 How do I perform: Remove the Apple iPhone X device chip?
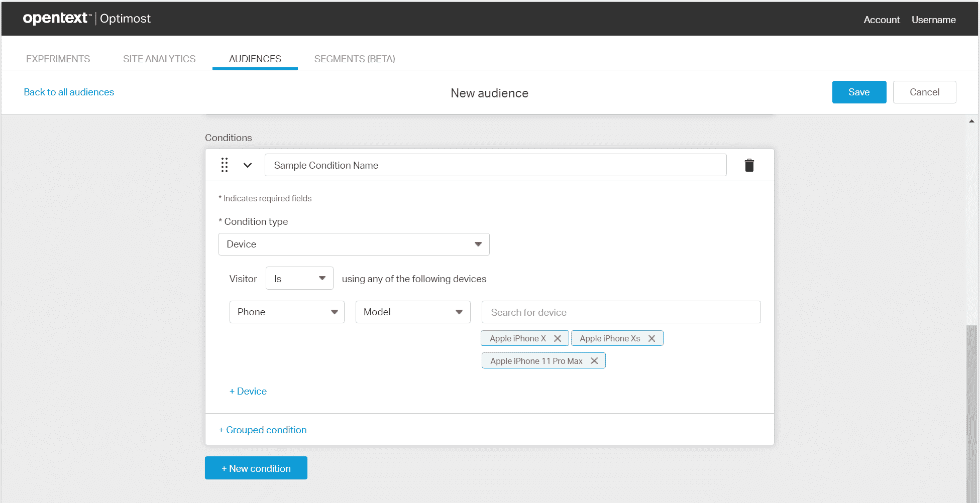point(558,338)
